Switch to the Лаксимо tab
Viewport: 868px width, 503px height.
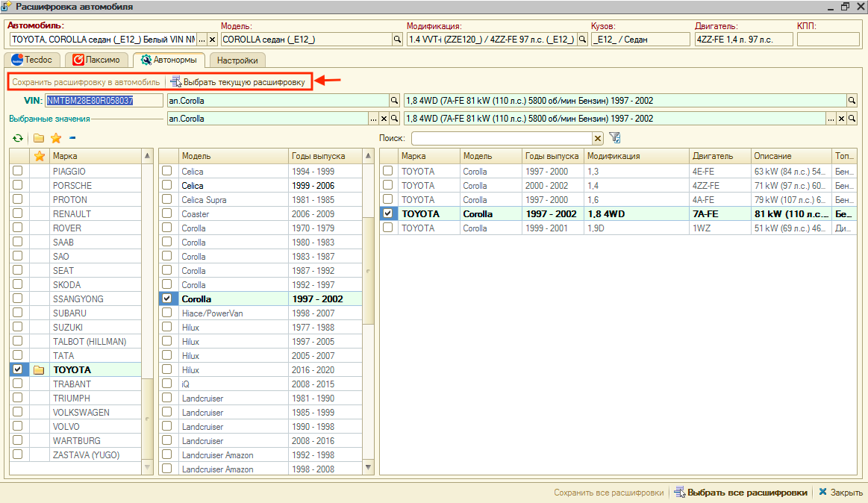tap(96, 60)
